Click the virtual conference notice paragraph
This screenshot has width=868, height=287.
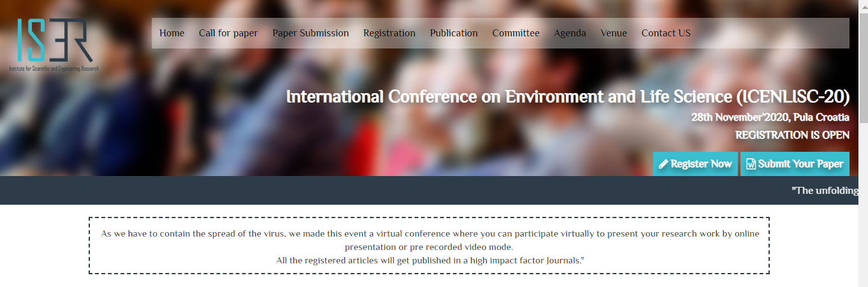430,240
